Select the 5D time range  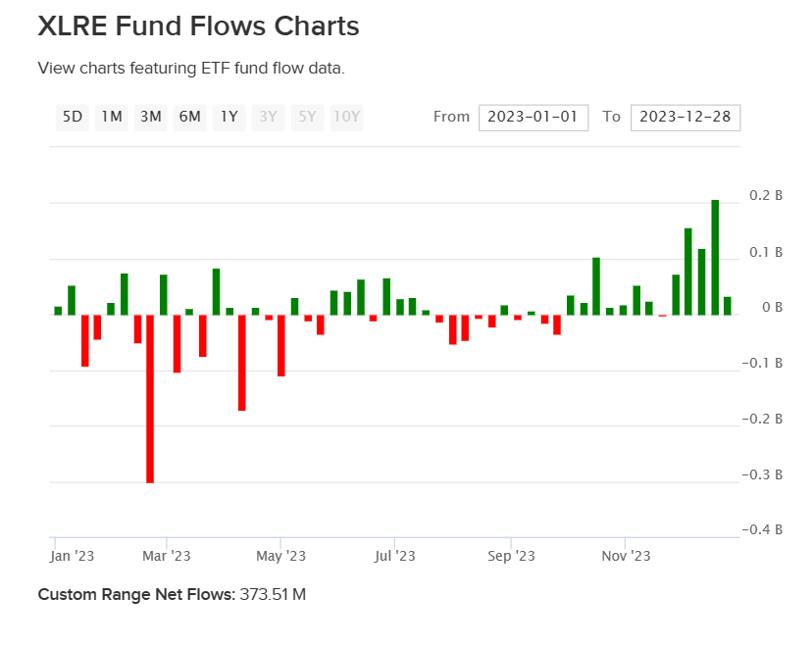[72, 117]
